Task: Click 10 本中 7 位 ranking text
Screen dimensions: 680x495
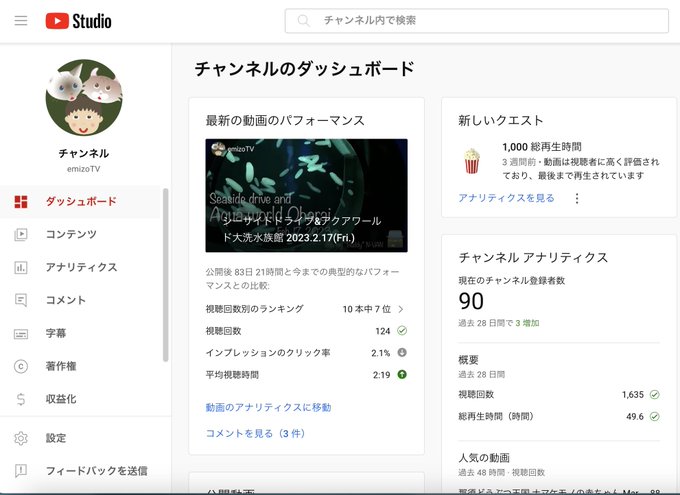Action: [366, 309]
